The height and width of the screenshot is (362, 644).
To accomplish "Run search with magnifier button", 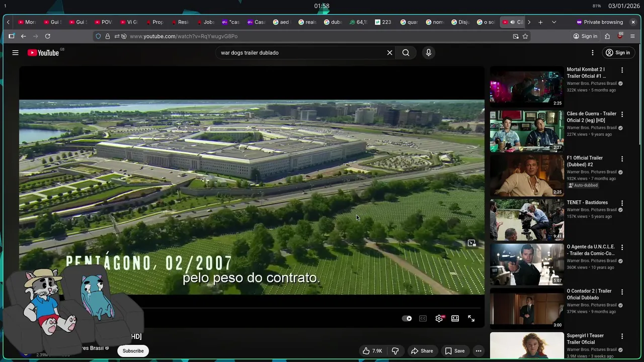I will [406, 53].
